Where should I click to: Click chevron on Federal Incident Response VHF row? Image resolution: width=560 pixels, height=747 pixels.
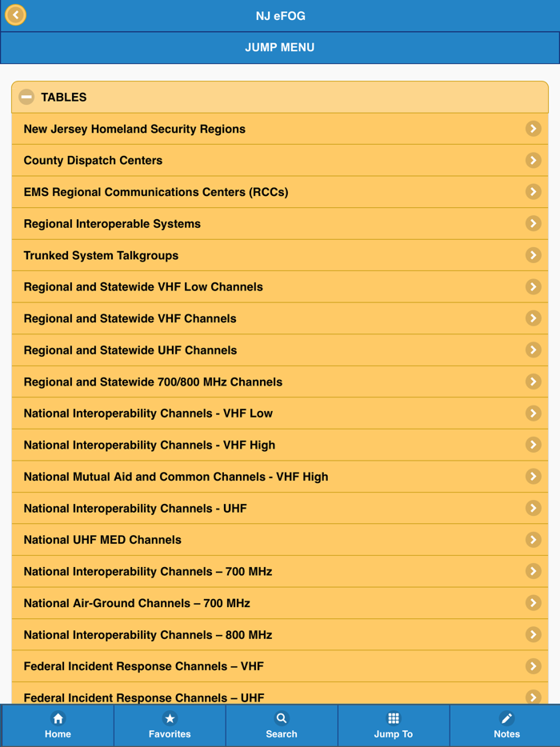tap(534, 666)
